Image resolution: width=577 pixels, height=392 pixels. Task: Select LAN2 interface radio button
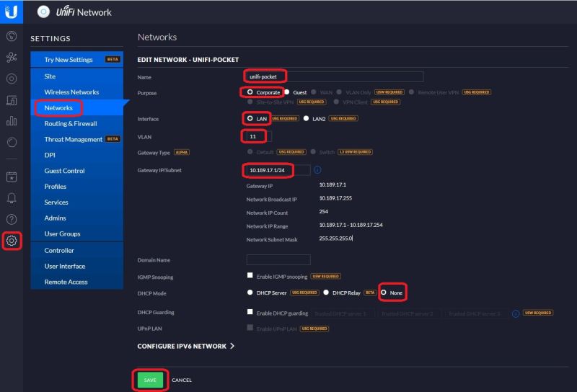[x=306, y=118]
